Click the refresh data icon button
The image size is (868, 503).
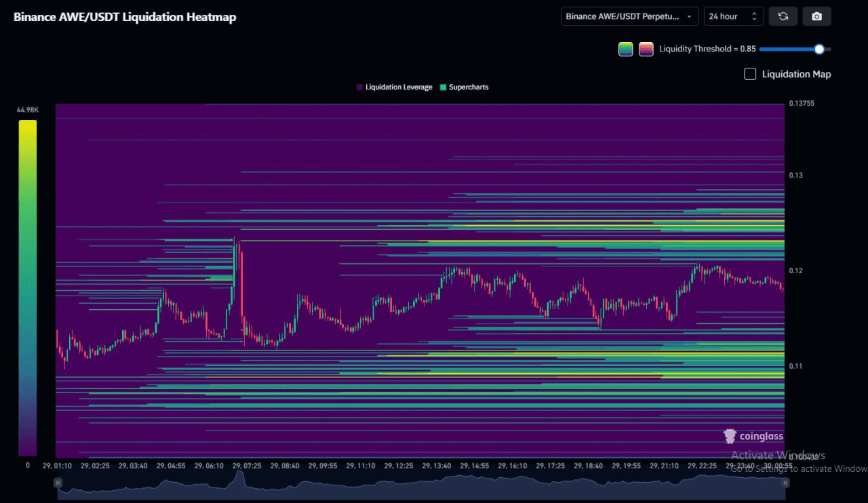click(x=783, y=16)
